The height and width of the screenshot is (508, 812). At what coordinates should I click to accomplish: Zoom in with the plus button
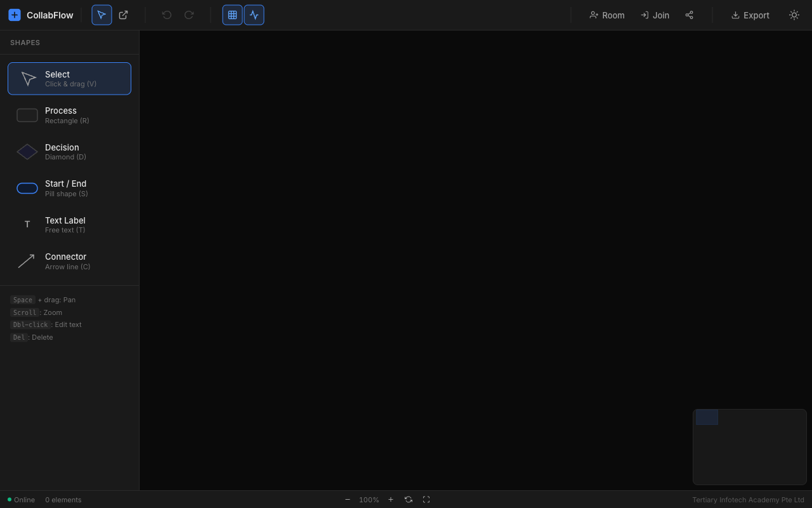tap(391, 500)
